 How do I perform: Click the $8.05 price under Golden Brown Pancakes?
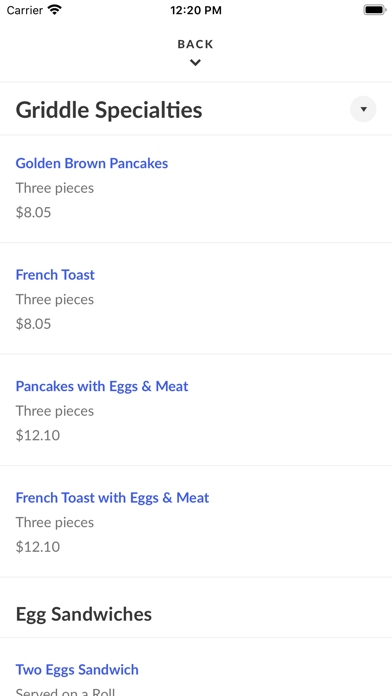33,212
